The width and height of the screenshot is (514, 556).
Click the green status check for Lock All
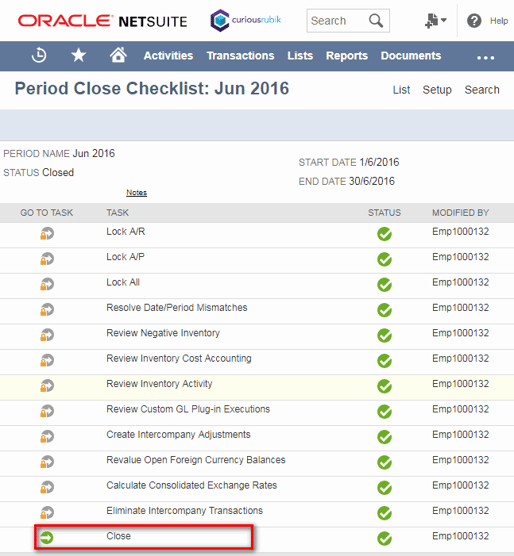pyautogui.click(x=384, y=285)
